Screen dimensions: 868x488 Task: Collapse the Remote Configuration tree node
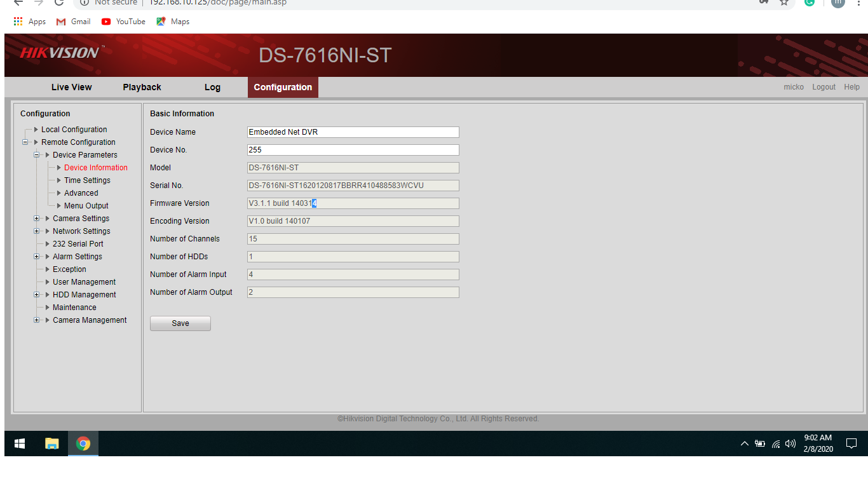point(25,142)
